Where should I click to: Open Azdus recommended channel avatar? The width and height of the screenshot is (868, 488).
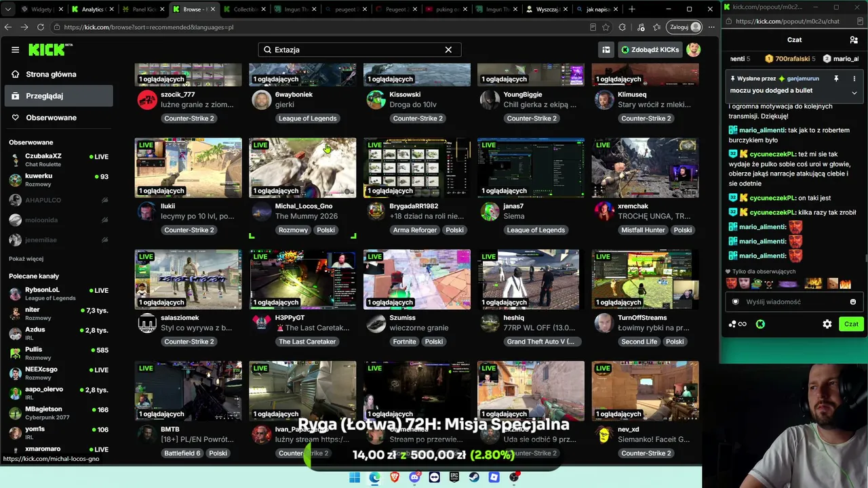(15, 333)
